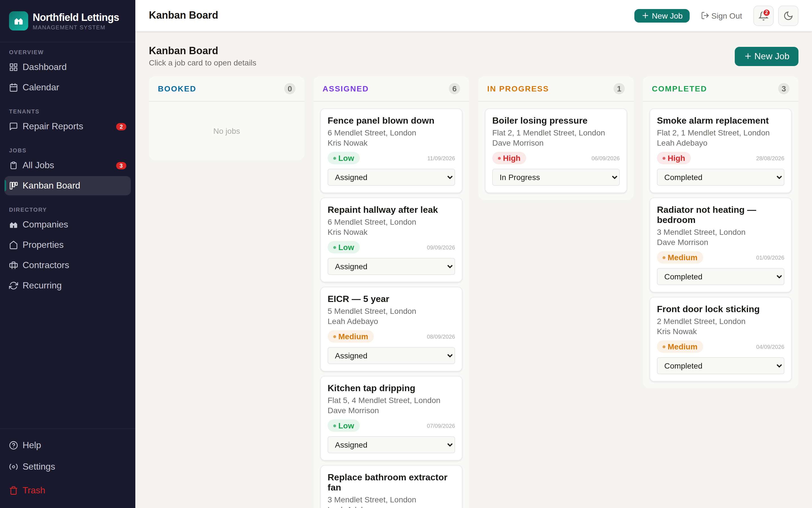Click the Companies building icon
The height and width of the screenshot is (508, 812).
14,225
